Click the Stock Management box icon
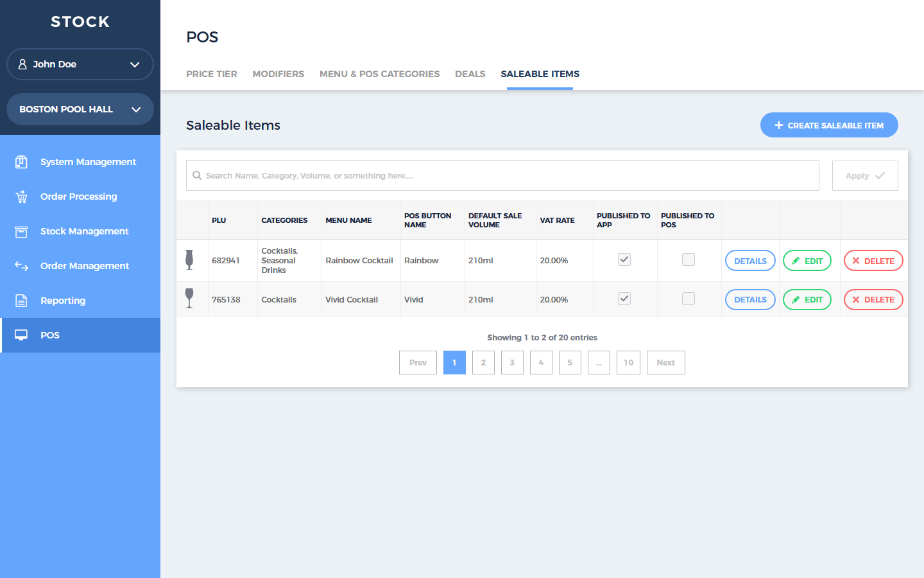The height and width of the screenshot is (578, 924). (21, 231)
